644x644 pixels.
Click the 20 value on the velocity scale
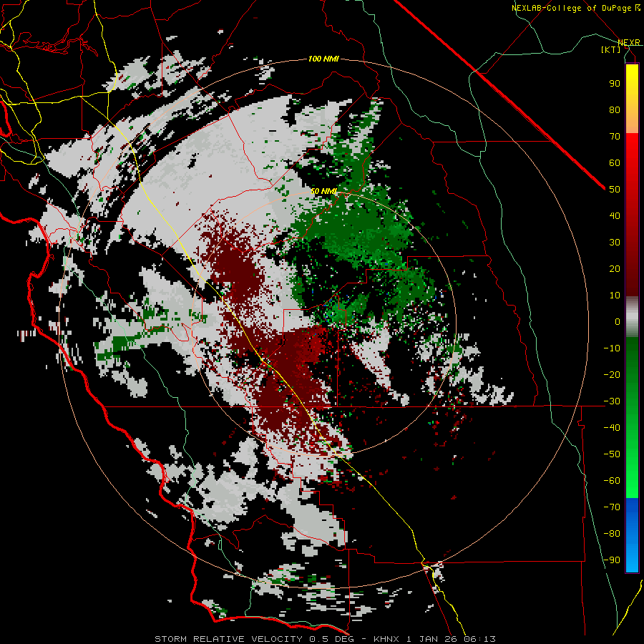[615, 269]
